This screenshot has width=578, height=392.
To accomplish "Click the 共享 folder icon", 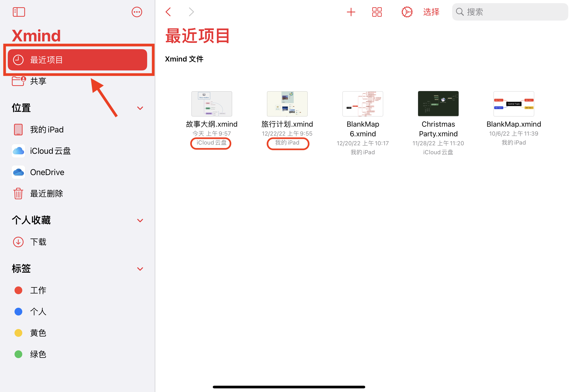I will tap(19, 81).
